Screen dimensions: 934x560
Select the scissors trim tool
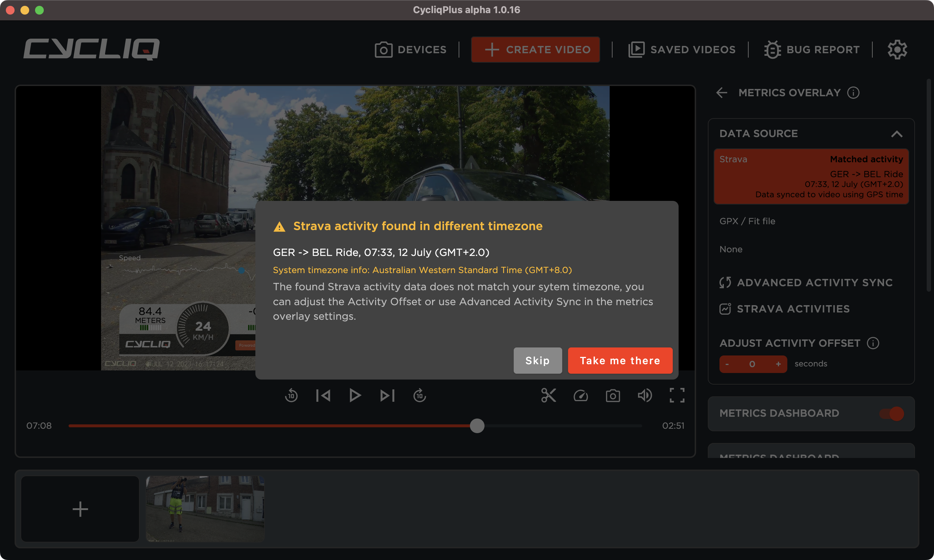[549, 396]
